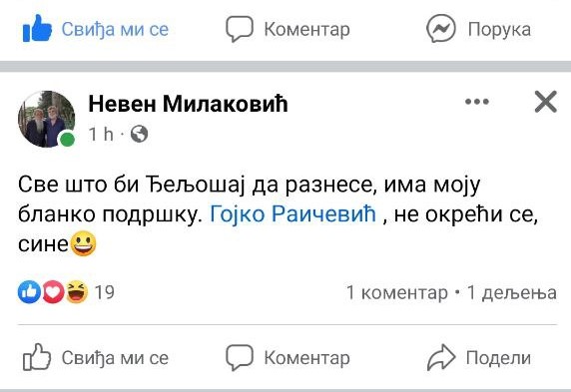Click the 1 h post timestamp
Screen dimensions: 571x392
pos(101,134)
